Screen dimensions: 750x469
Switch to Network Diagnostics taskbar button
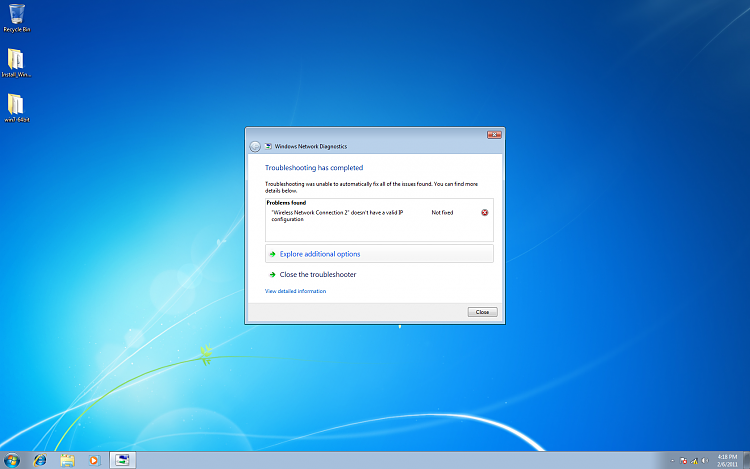(122, 460)
